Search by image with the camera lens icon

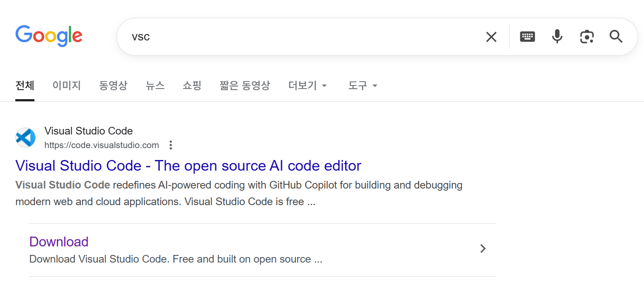(587, 37)
